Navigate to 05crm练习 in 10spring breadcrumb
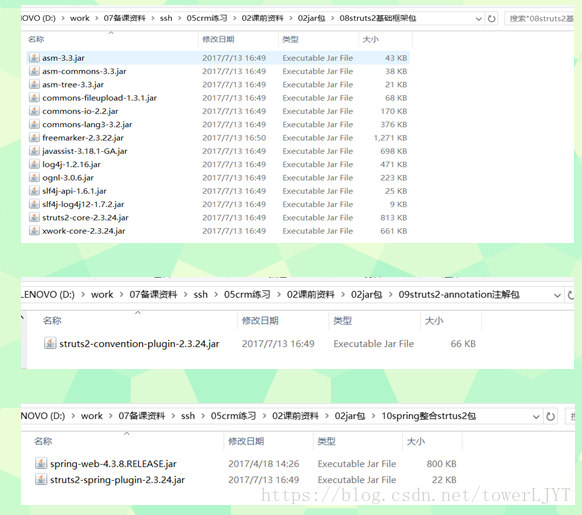Image resolution: width=582 pixels, height=515 pixels. (233, 416)
